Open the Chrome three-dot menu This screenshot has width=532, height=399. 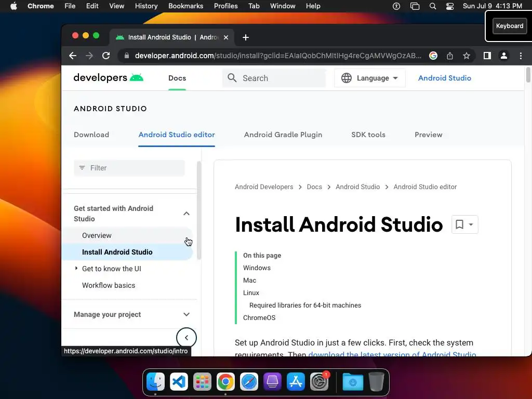521,56
